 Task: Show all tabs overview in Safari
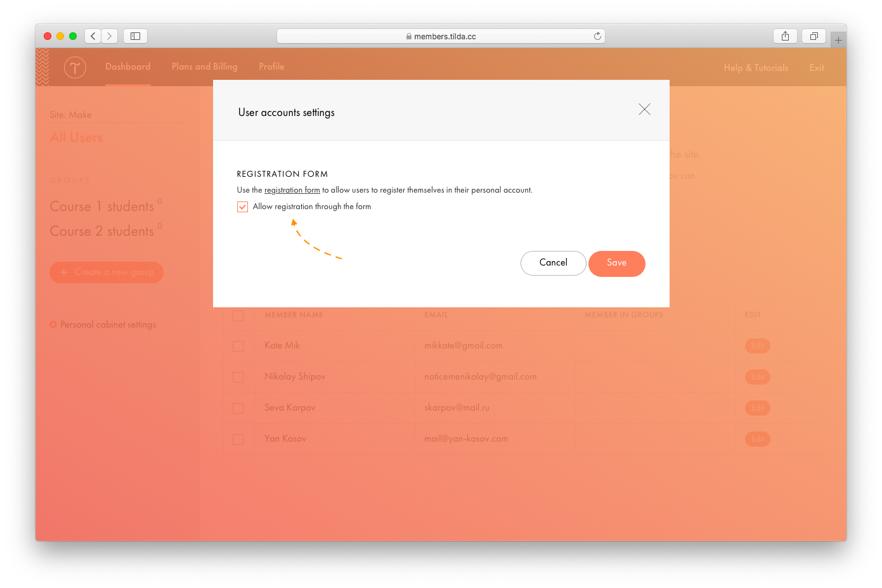(814, 36)
